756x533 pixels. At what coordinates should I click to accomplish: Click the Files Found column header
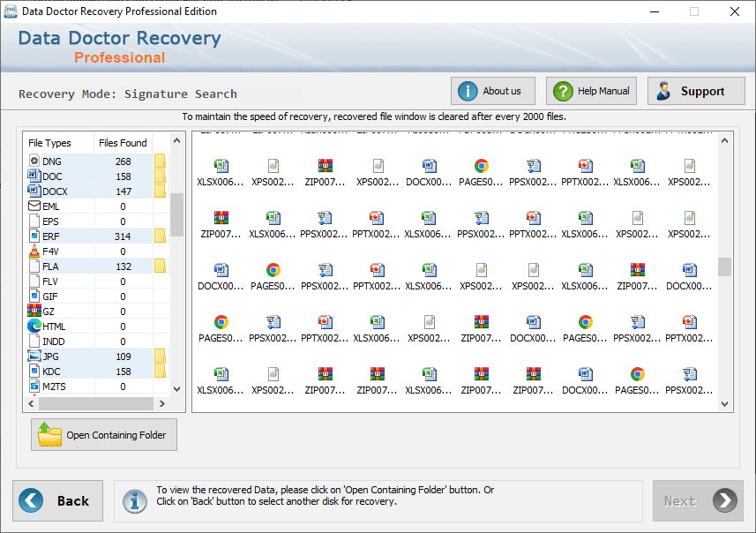(x=123, y=143)
